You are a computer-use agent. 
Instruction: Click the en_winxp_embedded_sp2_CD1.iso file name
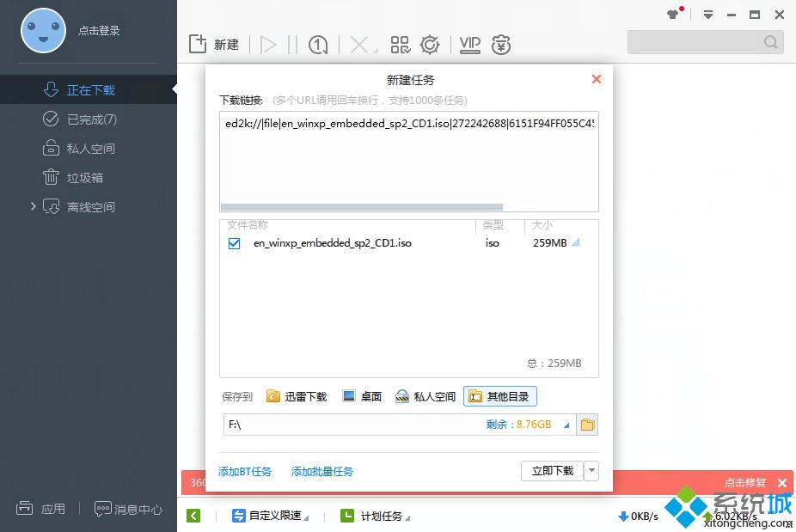(333, 243)
